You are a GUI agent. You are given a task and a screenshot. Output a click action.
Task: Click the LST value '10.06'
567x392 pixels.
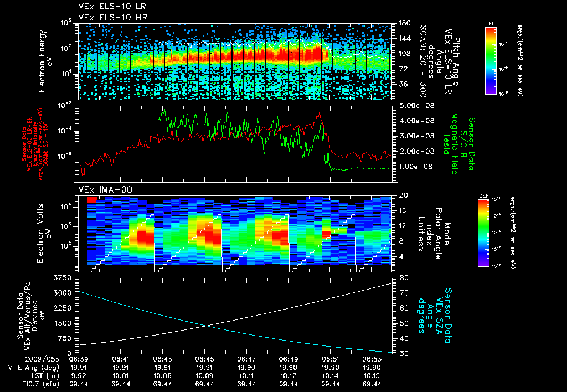[x=163, y=376]
